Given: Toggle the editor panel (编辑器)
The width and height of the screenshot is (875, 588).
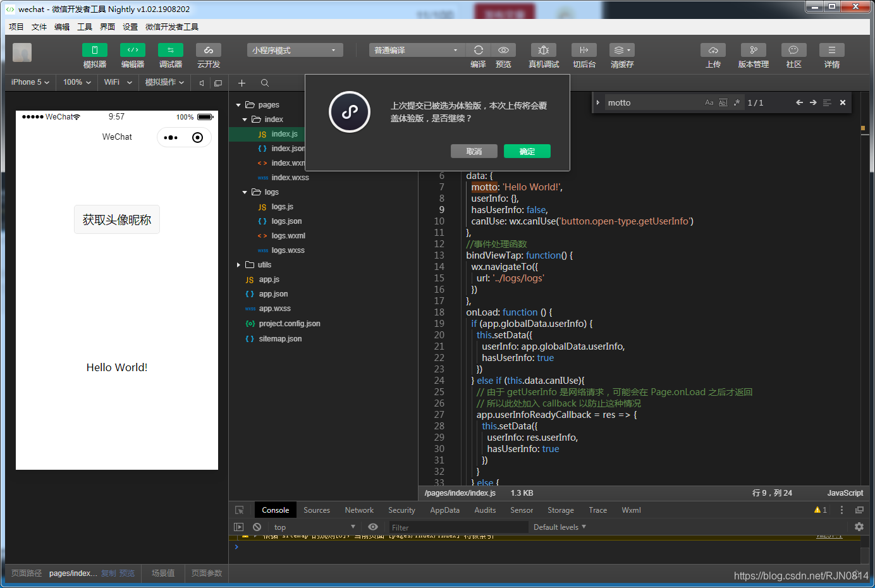Looking at the screenshot, I should coord(132,50).
